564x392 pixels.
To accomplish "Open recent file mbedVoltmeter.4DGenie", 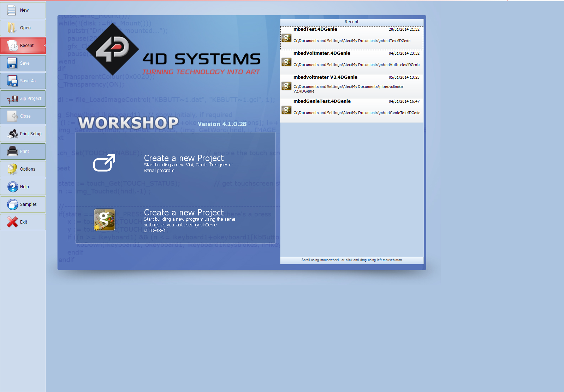I will click(x=352, y=62).
